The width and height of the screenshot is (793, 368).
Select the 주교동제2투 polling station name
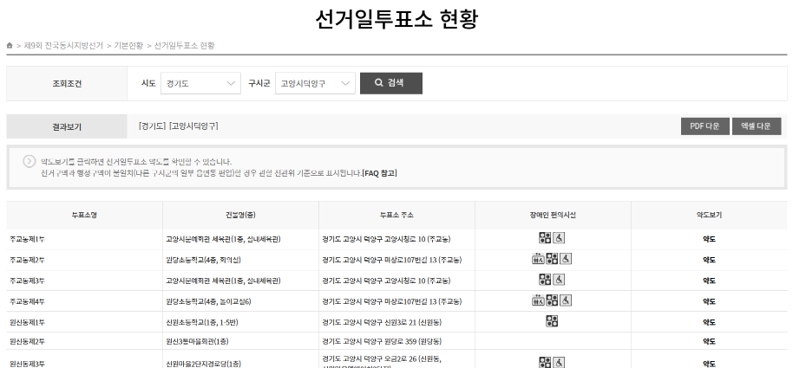(x=27, y=260)
